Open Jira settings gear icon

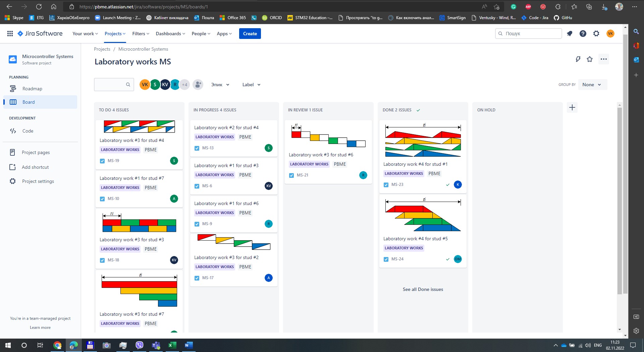point(596,34)
